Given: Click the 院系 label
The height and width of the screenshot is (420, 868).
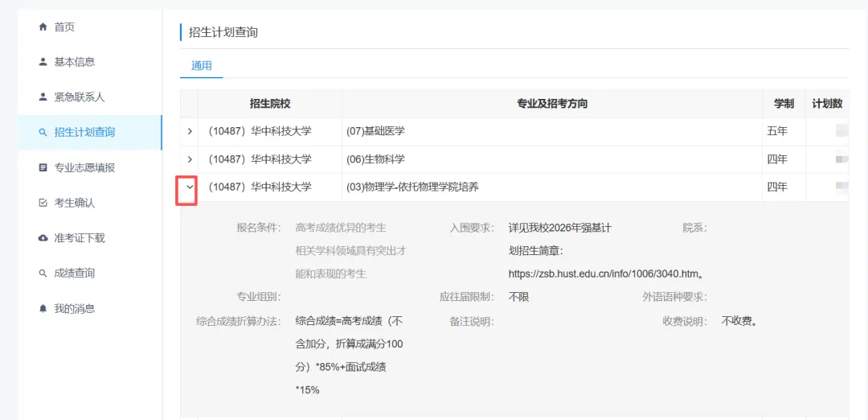Looking at the screenshot, I should (694, 228).
